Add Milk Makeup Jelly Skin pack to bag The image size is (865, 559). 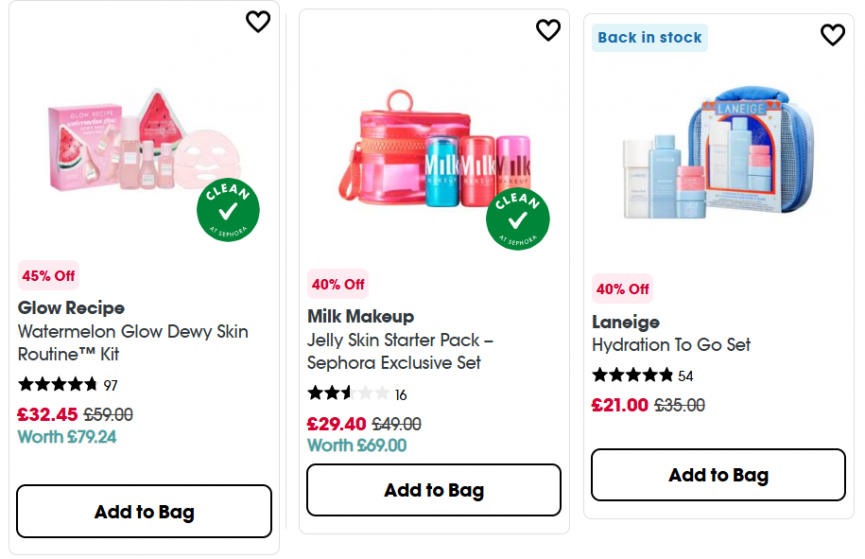pos(433,490)
